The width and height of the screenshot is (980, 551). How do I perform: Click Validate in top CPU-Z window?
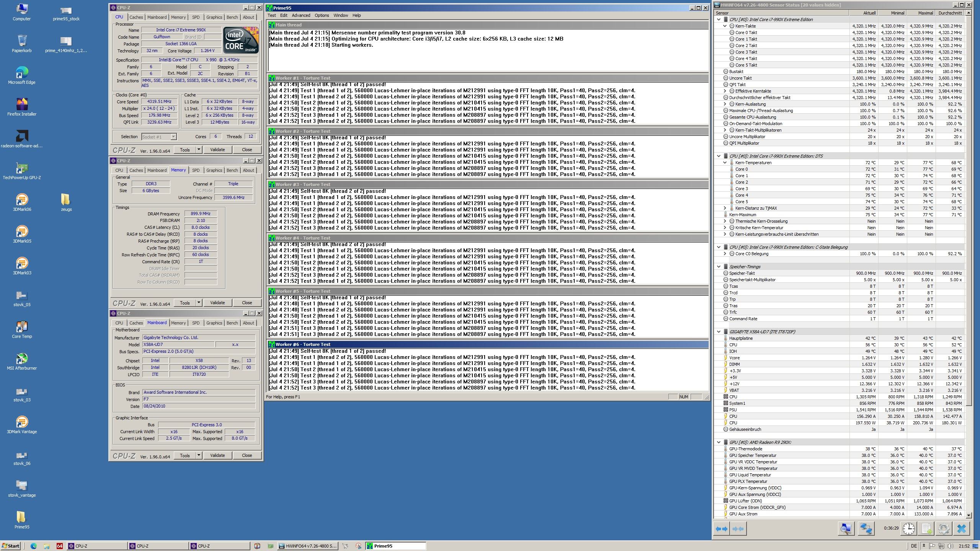coord(217,150)
